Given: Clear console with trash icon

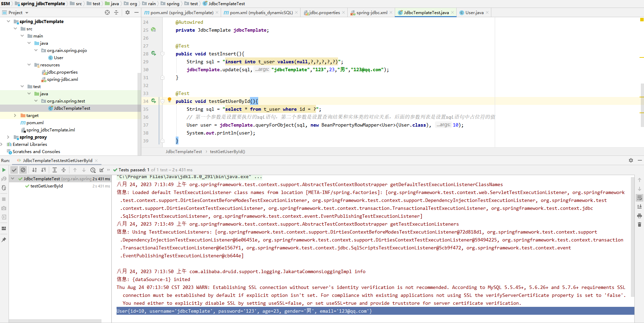Looking at the screenshot, I should tap(640, 225).
